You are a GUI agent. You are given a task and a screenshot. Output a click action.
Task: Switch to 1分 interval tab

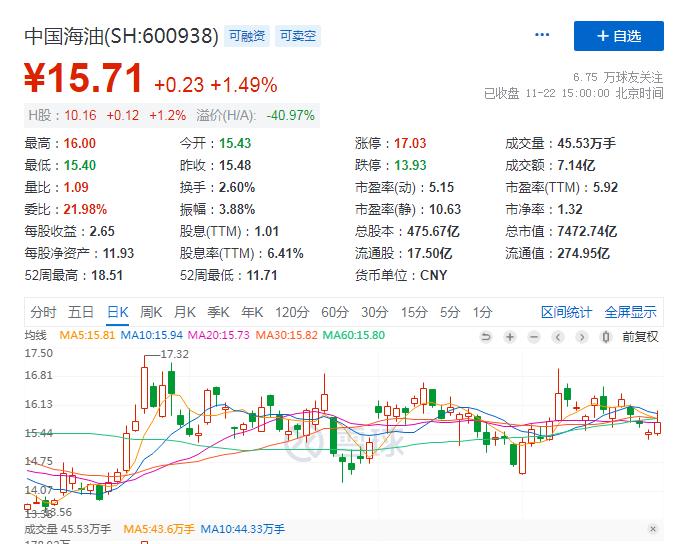click(482, 312)
